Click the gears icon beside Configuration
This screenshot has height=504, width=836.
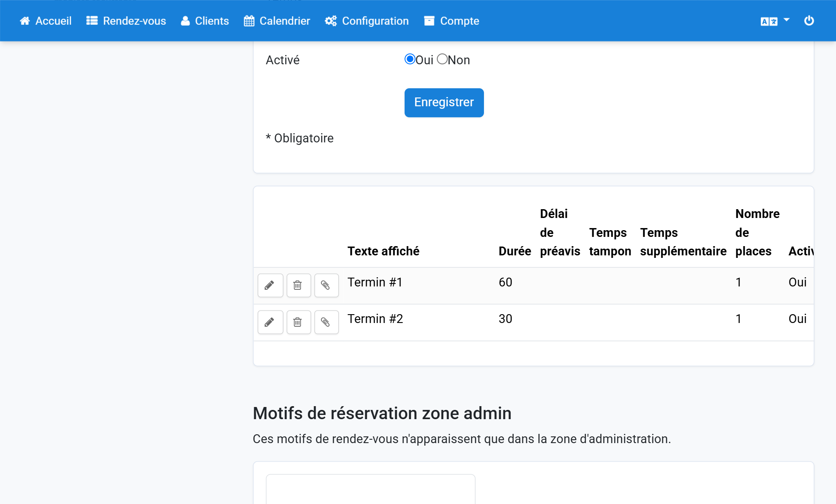[x=331, y=21]
